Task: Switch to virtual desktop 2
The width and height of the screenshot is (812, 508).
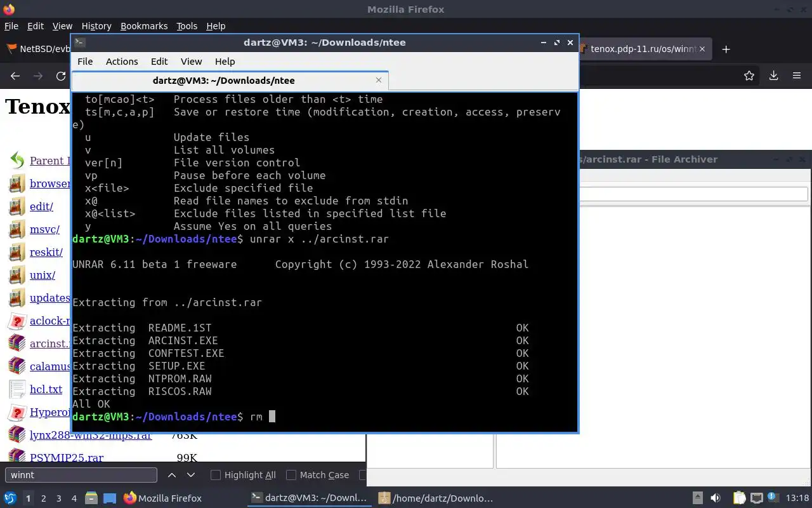Action: click(x=43, y=498)
